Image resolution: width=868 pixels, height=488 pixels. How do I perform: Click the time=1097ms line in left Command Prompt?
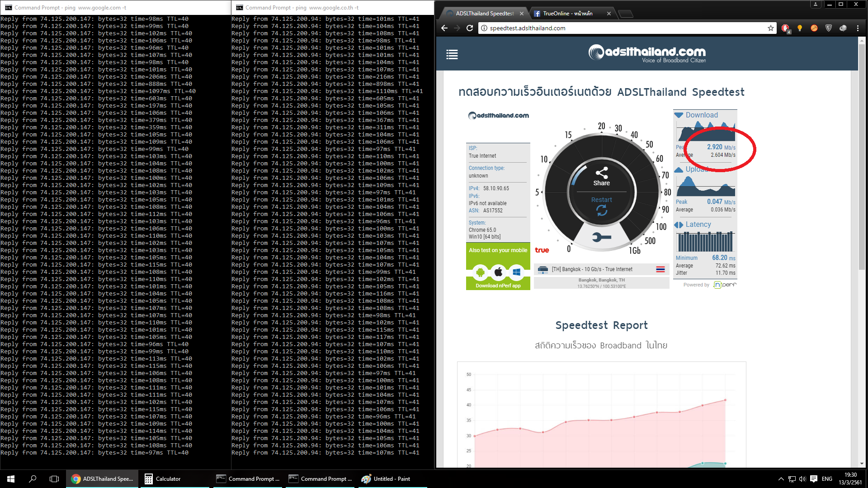tap(98, 91)
